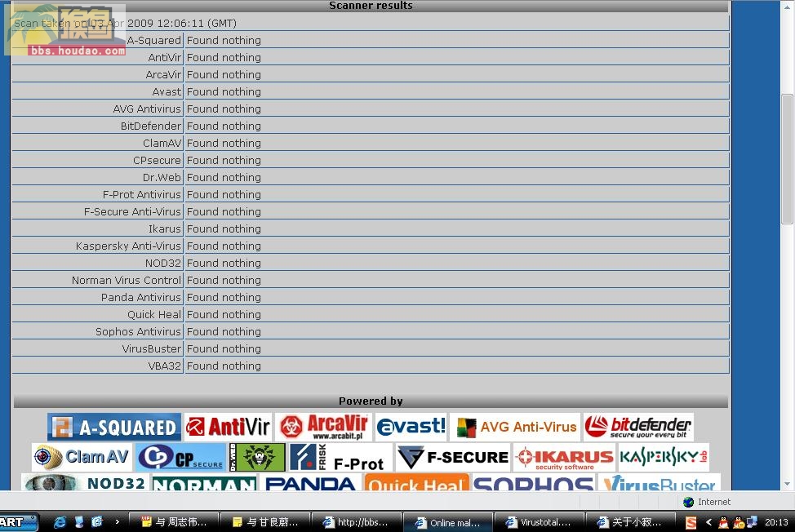Click the Sogou input tray icon
This screenshot has height=532, width=795.
click(691, 522)
